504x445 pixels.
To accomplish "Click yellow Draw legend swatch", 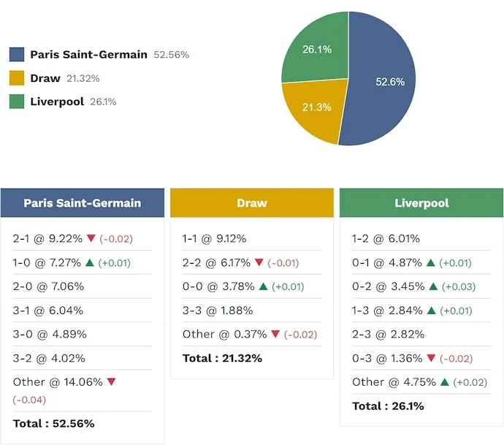I will pyautogui.click(x=17, y=78).
